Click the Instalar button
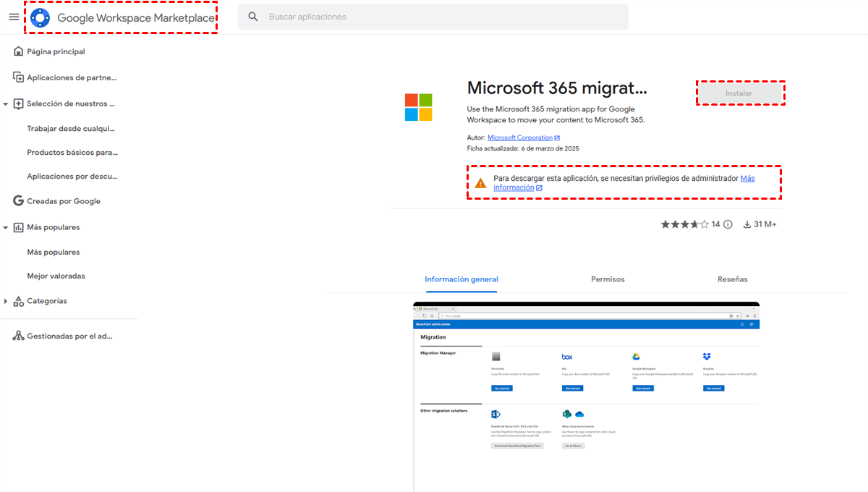Screen dimensions: 868x492 739,93
